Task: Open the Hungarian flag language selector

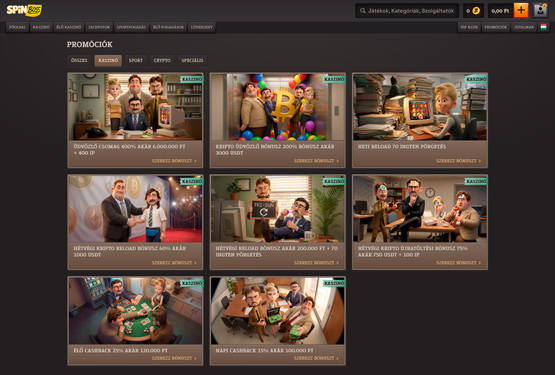Action: click(x=543, y=27)
